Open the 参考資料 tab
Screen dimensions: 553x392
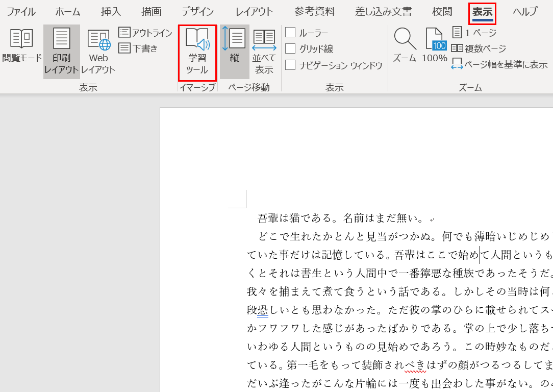(x=315, y=12)
